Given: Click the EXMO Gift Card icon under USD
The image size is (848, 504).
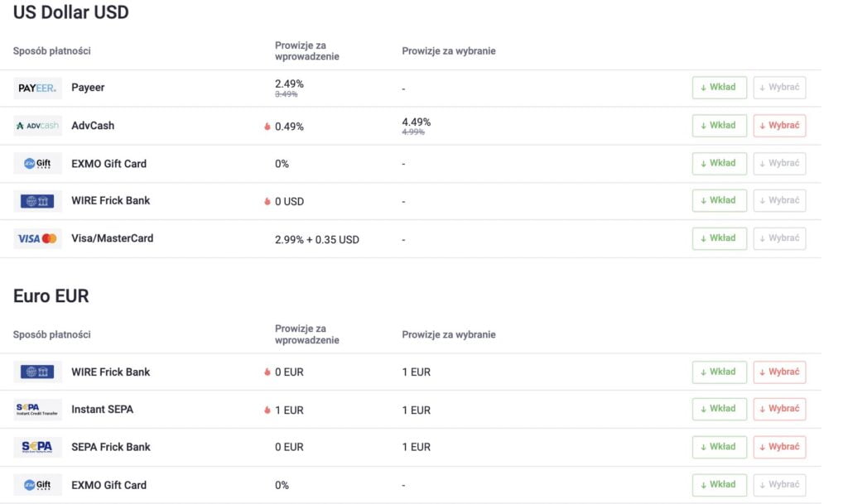Looking at the screenshot, I should tap(37, 163).
